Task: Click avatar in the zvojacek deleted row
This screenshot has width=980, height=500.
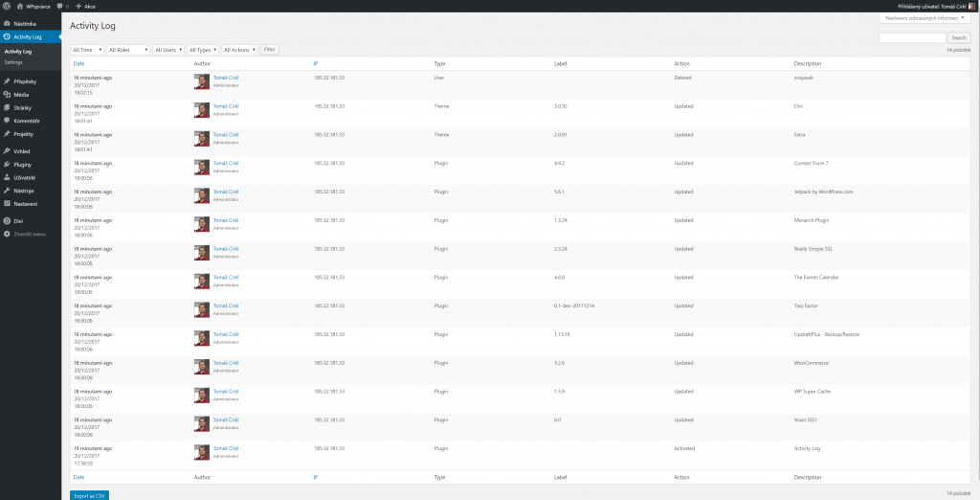Action: (x=202, y=81)
